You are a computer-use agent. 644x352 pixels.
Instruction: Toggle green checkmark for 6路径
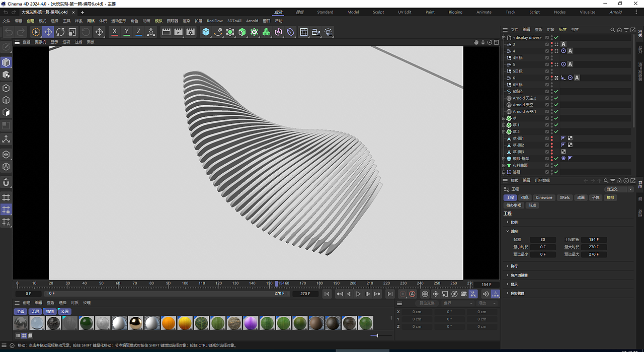tap(556, 91)
